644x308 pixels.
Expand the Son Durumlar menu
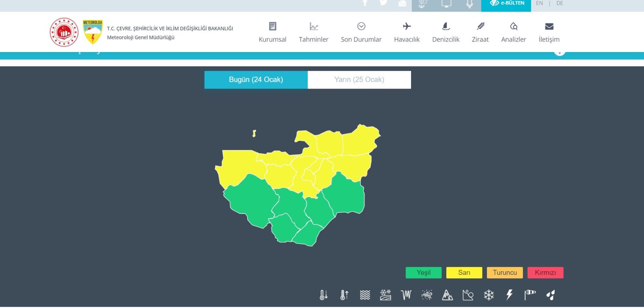tap(361, 33)
